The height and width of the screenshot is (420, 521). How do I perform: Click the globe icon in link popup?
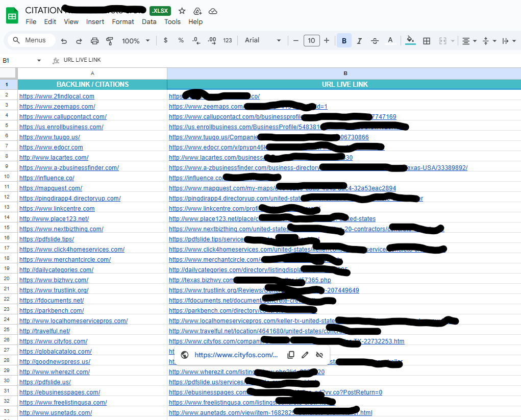[x=185, y=355]
